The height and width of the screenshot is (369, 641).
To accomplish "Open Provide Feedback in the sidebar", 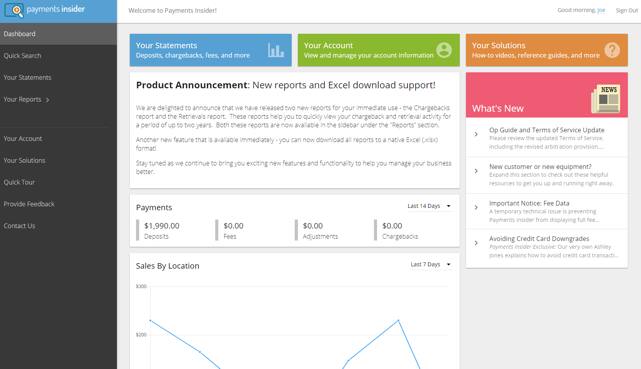I will point(58,204).
